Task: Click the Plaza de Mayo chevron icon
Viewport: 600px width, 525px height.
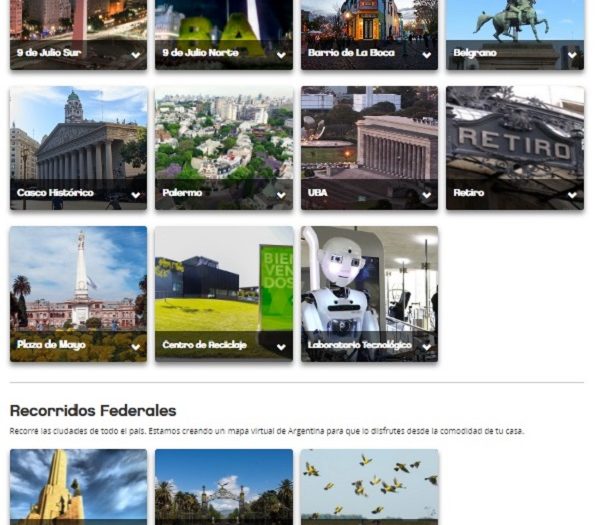Action: (x=135, y=347)
